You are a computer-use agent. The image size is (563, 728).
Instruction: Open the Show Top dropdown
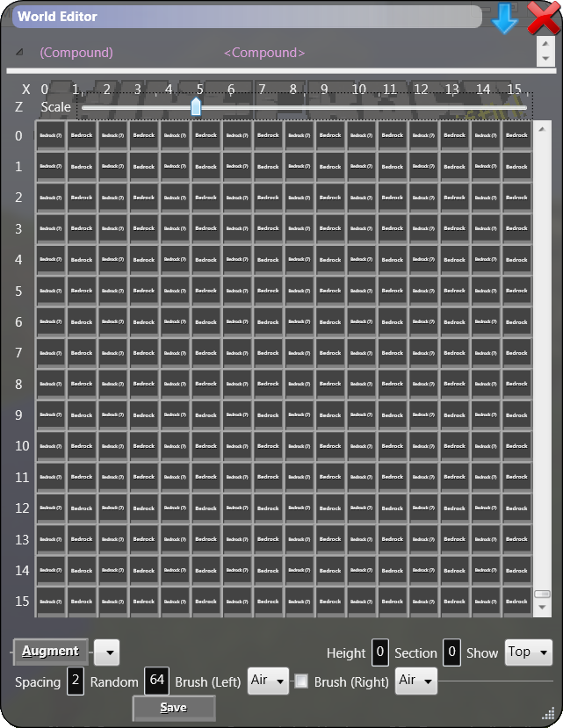coord(528,652)
